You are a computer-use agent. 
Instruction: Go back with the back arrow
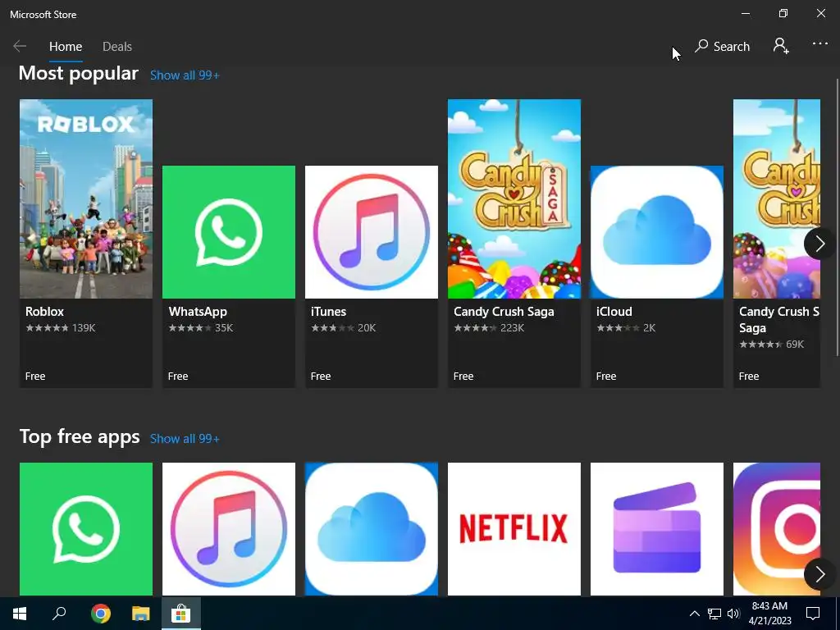click(x=20, y=46)
